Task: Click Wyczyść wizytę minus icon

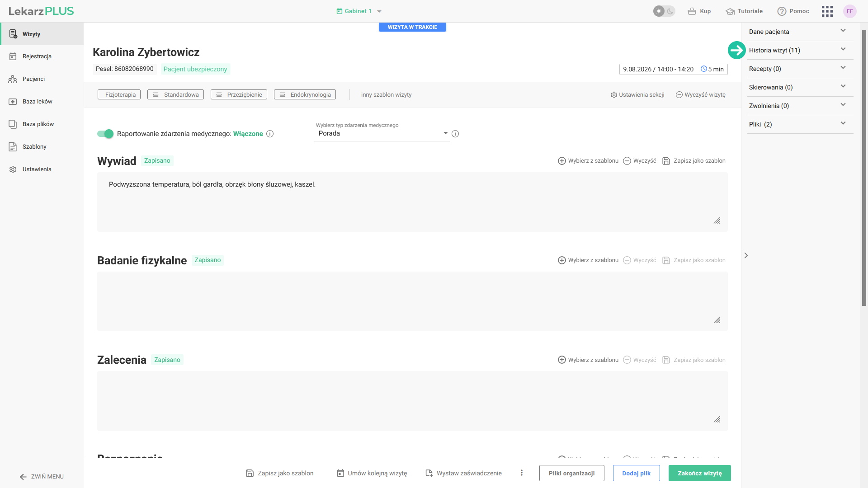Action: click(x=679, y=95)
